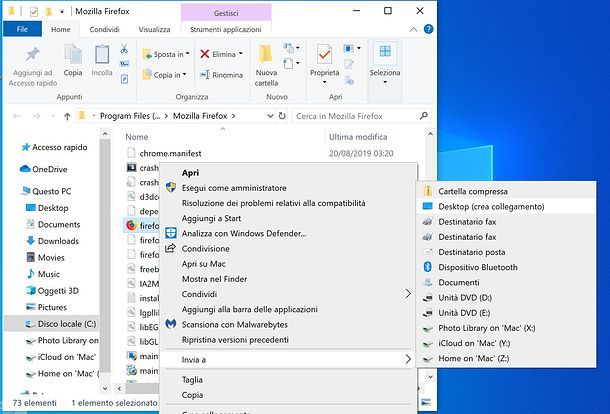Click the Desktop crea collegamento blue icon

pyautogui.click(x=428, y=206)
